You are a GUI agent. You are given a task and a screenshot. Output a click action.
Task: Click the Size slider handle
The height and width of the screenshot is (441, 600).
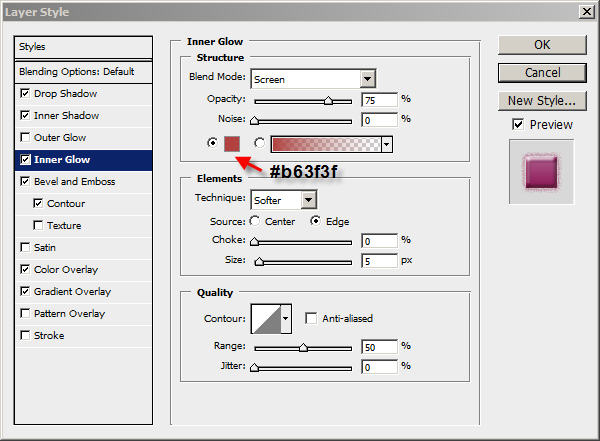[x=259, y=261]
